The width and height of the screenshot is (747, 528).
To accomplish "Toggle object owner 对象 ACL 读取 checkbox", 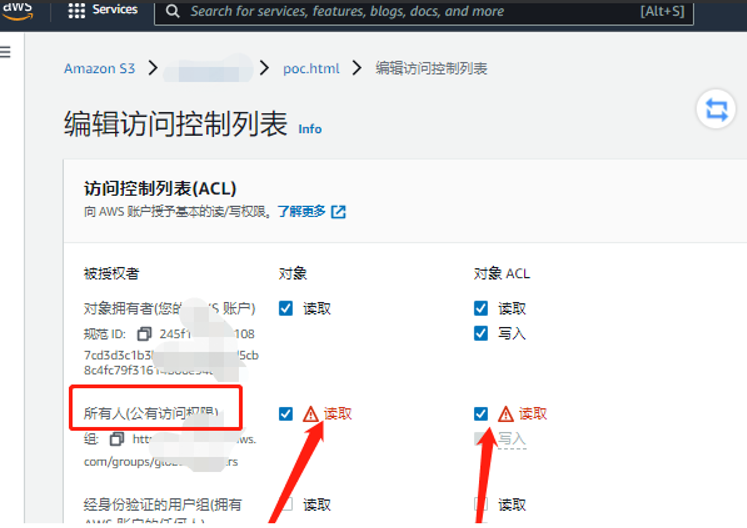I will point(481,308).
